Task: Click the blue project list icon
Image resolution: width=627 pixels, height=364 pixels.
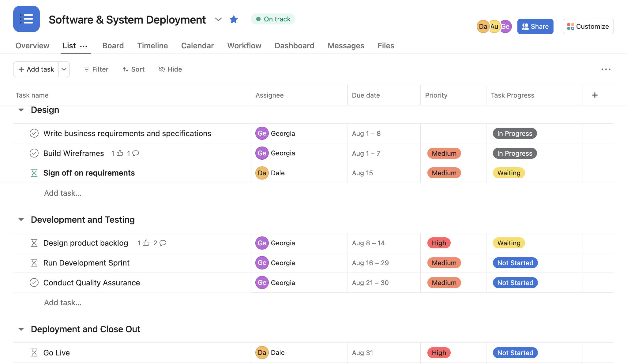Action: tap(26, 19)
